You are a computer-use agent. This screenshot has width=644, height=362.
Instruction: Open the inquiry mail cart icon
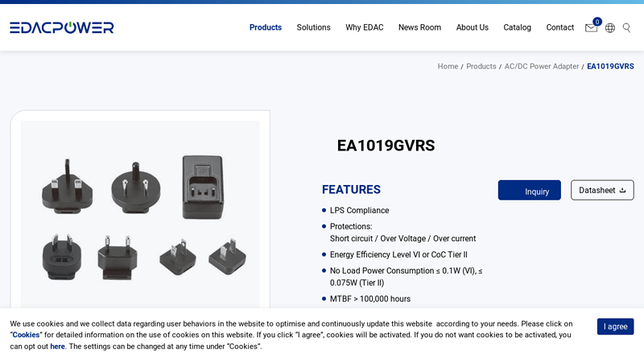click(591, 27)
